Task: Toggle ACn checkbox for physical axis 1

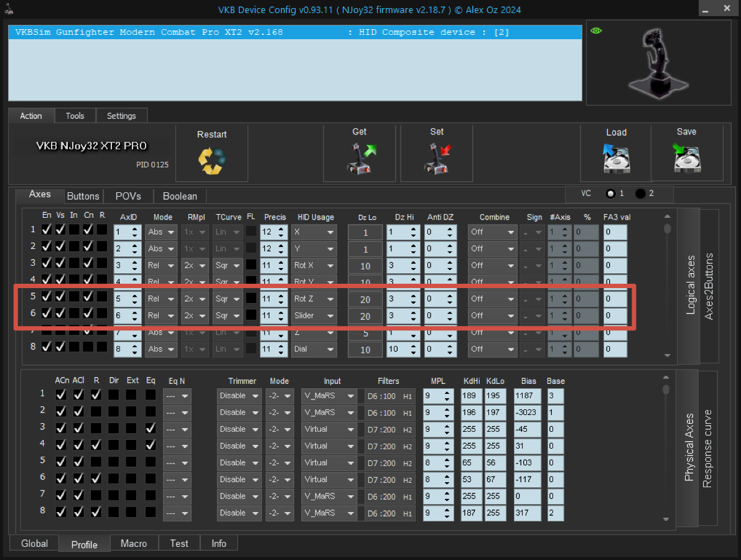Action: tap(61, 394)
